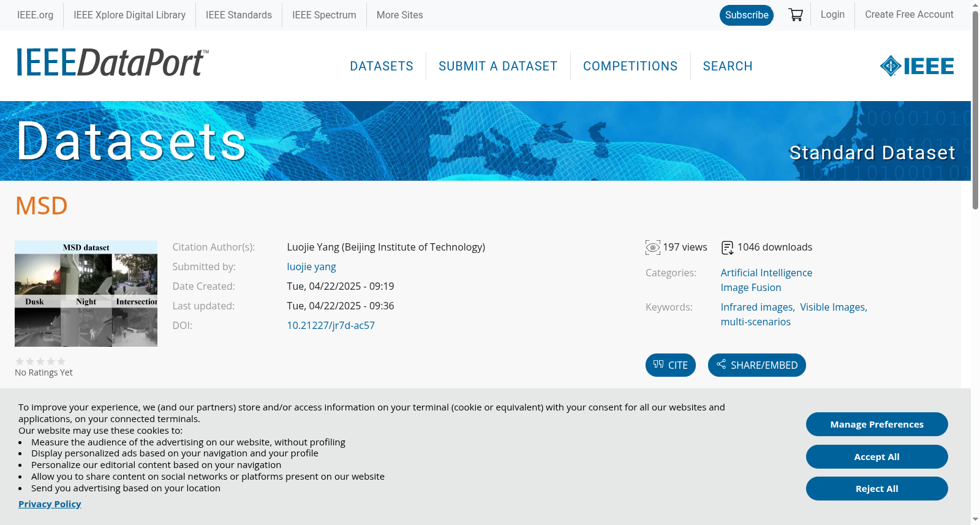
Task: Click the Last updated value 09:36
Action: [x=341, y=306]
